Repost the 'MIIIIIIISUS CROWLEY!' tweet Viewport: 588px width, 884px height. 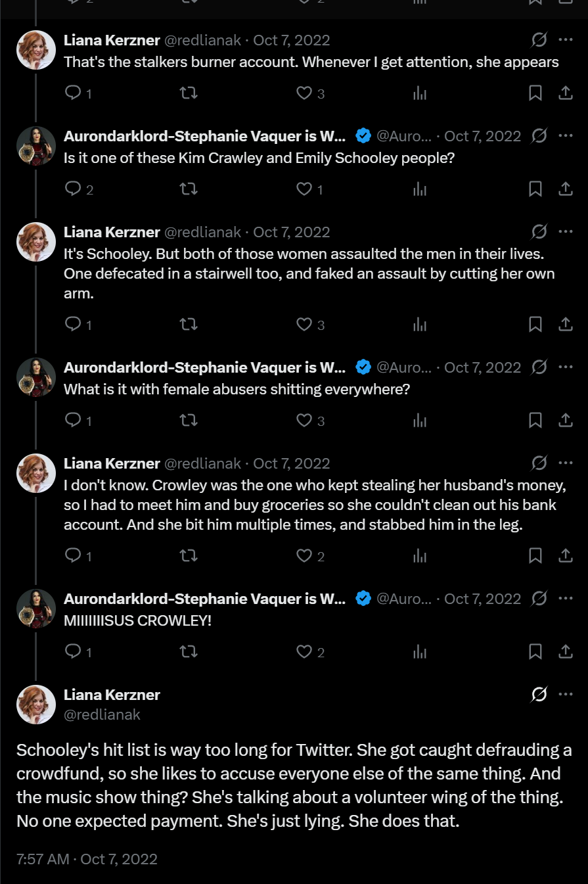pyautogui.click(x=189, y=652)
